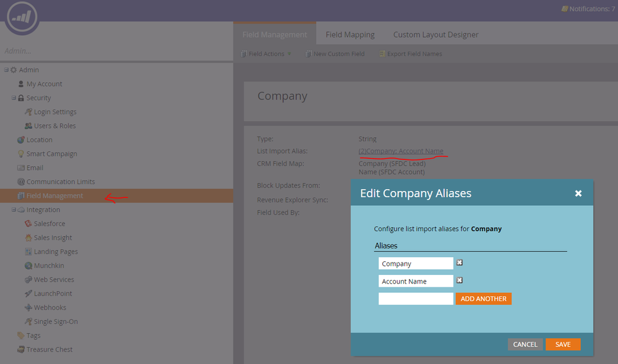The width and height of the screenshot is (618, 364).
Task: Click the Admin search box
Action: click(117, 51)
